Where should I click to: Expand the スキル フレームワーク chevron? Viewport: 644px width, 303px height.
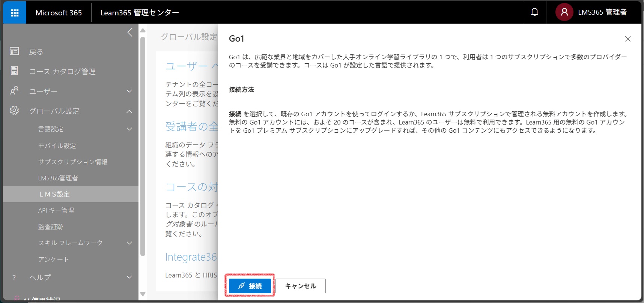coord(129,243)
